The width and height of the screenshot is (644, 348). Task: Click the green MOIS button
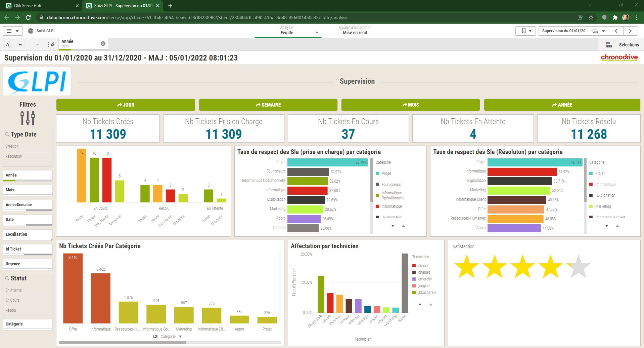[x=410, y=105]
